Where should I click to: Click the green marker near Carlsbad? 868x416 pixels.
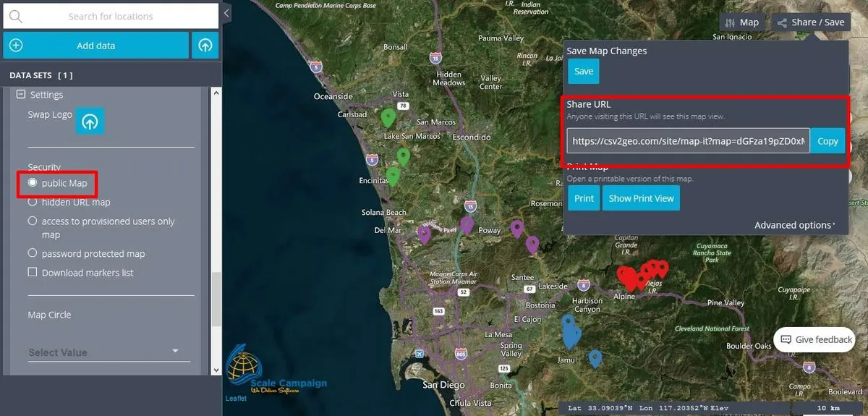click(388, 117)
